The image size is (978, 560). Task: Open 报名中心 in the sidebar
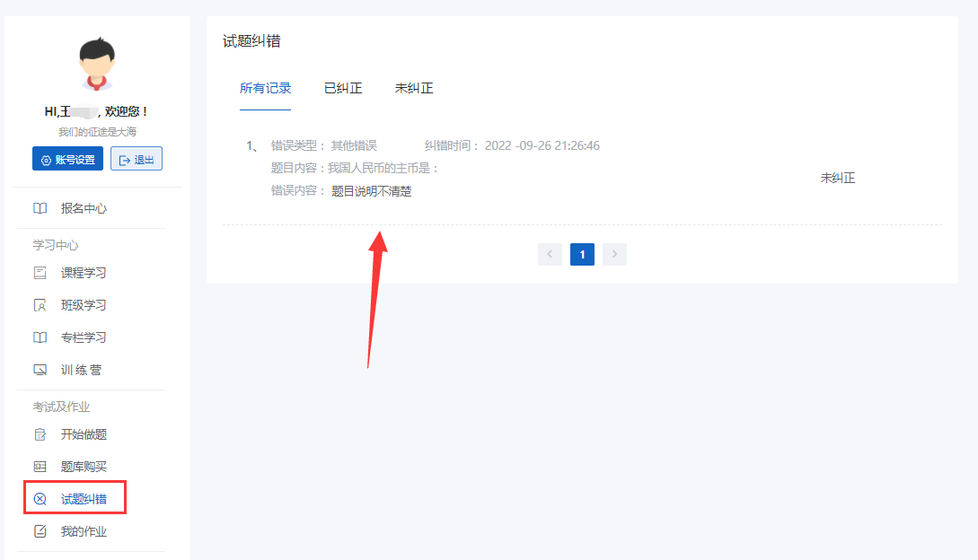point(84,208)
